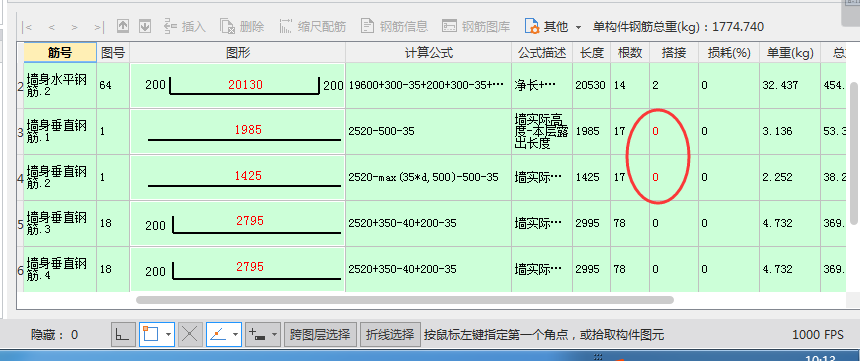Select 墙身垂直钢筋.4 row name cell
Viewport: 860px width, 361px height.
[x=60, y=269]
